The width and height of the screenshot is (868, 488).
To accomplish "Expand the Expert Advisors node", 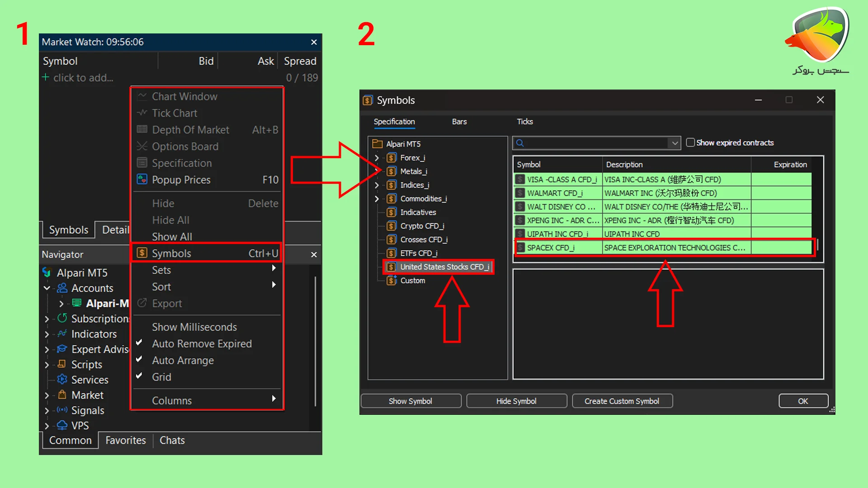I will 47,349.
